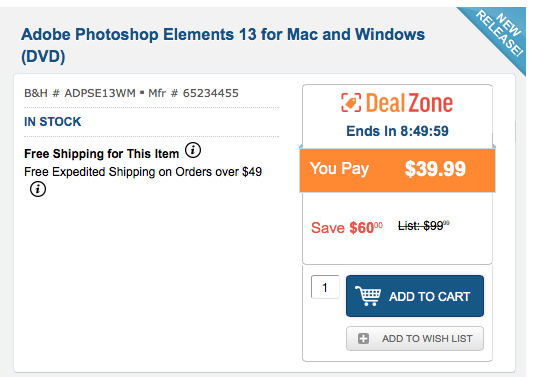Click the info icon beside Free Shipping for This Item
The width and height of the screenshot is (545, 377).
[193, 150]
